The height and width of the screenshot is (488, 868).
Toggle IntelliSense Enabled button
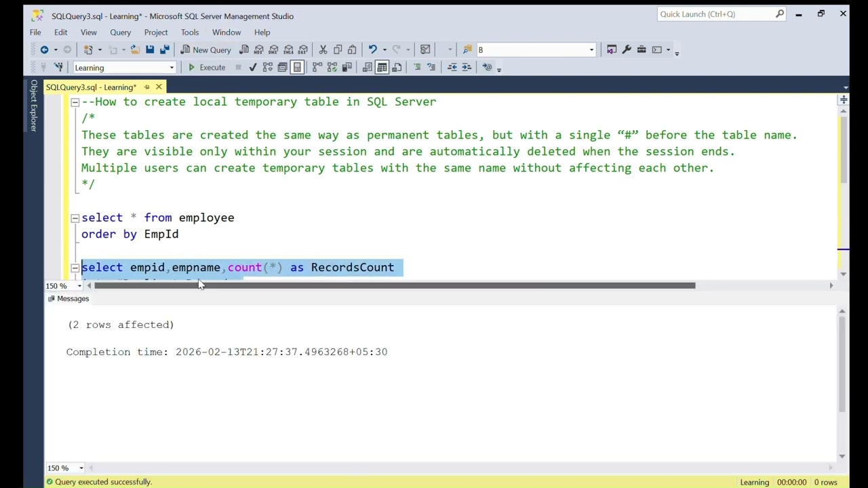tap(297, 67)
